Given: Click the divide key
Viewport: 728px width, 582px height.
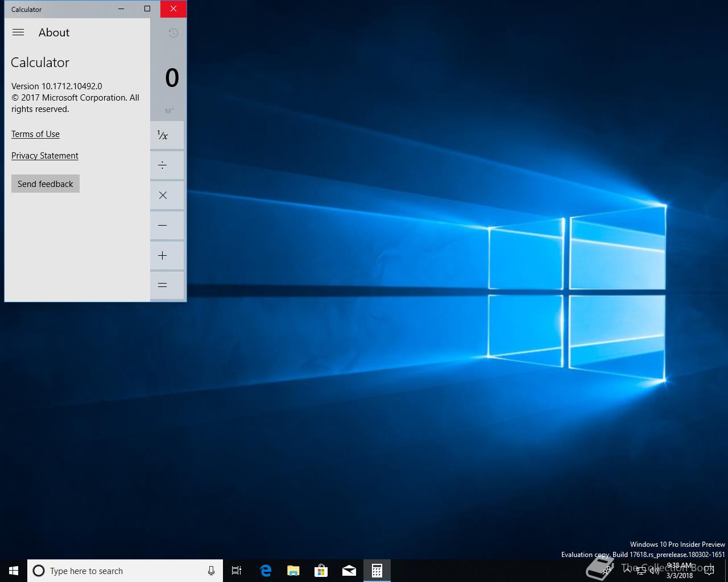Looking at the screenshot, I should click(167, 165).
